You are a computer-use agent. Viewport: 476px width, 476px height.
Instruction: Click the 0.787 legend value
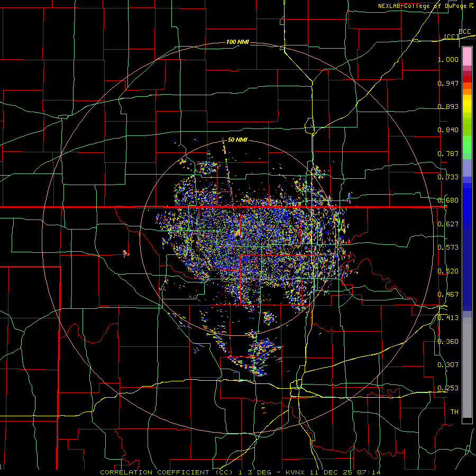pos(448,153)
